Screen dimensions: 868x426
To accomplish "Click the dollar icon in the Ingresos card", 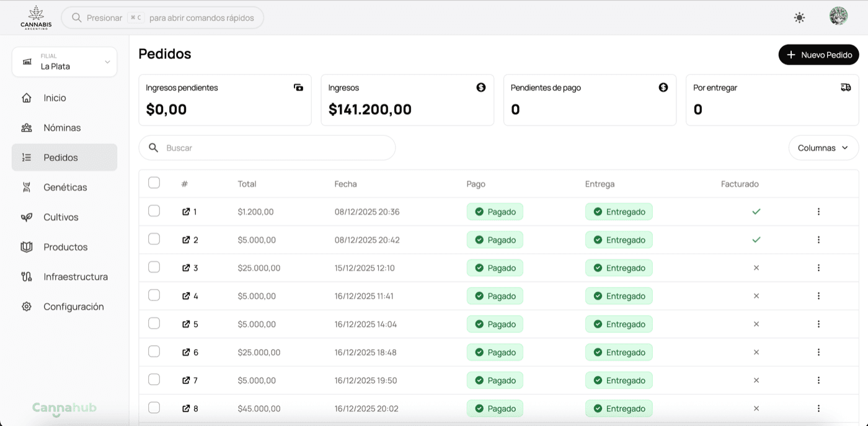I will pos(480,87).
